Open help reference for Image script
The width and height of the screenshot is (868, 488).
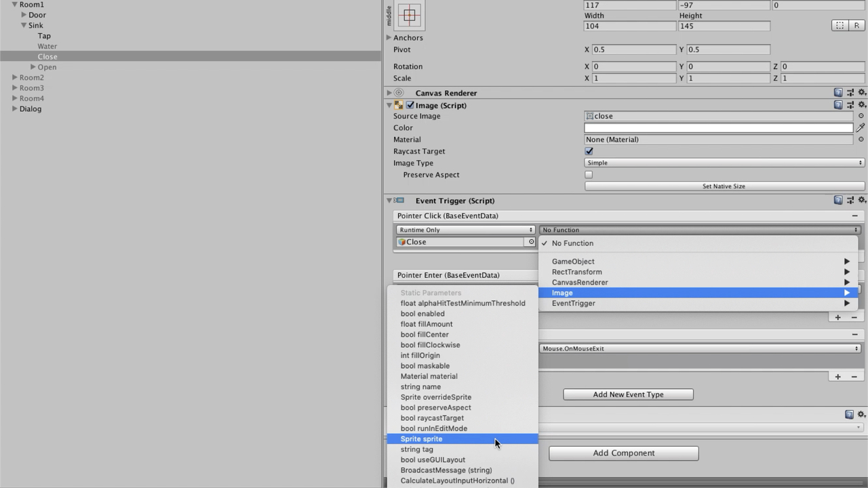[x=839, y=105]
